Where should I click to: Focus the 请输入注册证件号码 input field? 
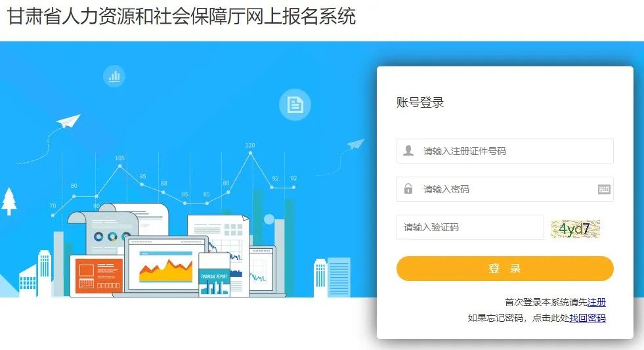[x=505, y=151]
